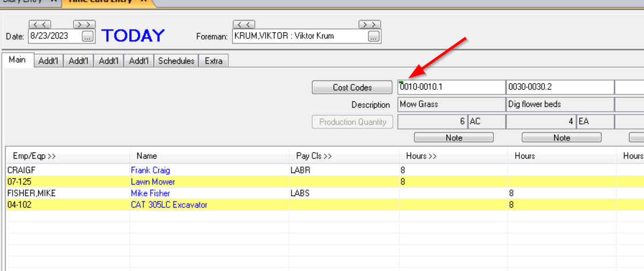Select cost code field 0030-0030.2
Image resolution: width=644 pixels, height=271 pixels.
[x=560, y=87]
